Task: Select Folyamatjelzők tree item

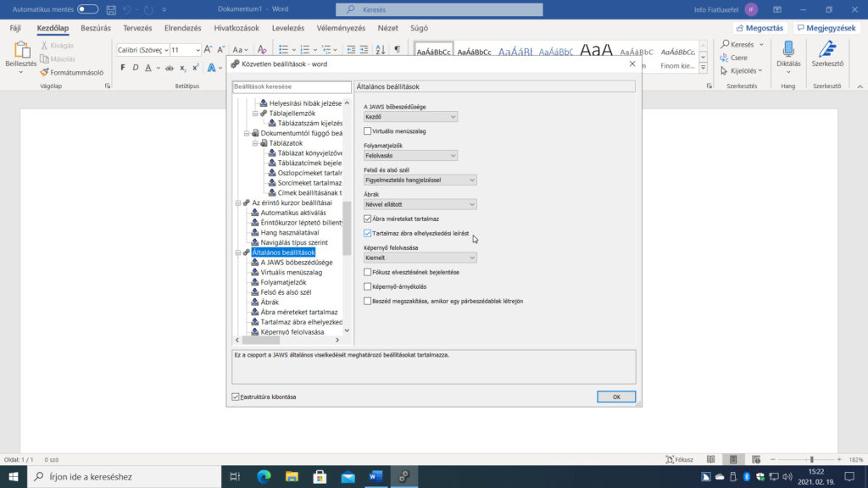Action: 283,282
